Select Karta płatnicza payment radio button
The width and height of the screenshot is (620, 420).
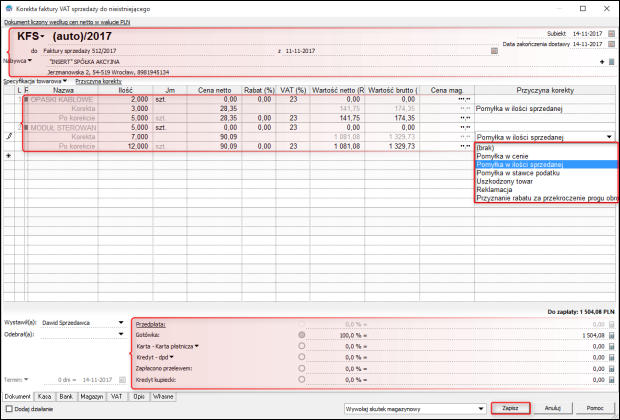[302, 346]
